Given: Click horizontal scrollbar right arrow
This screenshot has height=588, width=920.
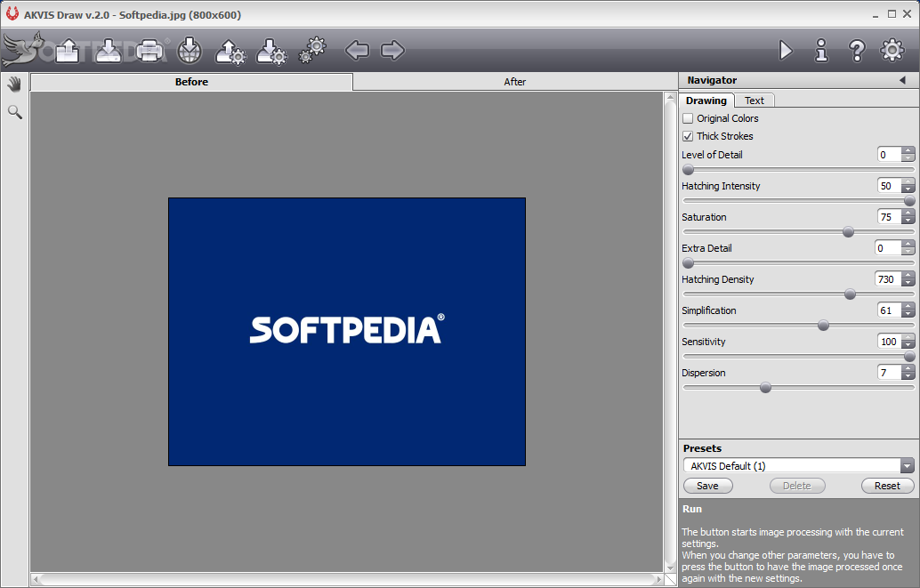Looking at the screenshot, I should point(659,580).
